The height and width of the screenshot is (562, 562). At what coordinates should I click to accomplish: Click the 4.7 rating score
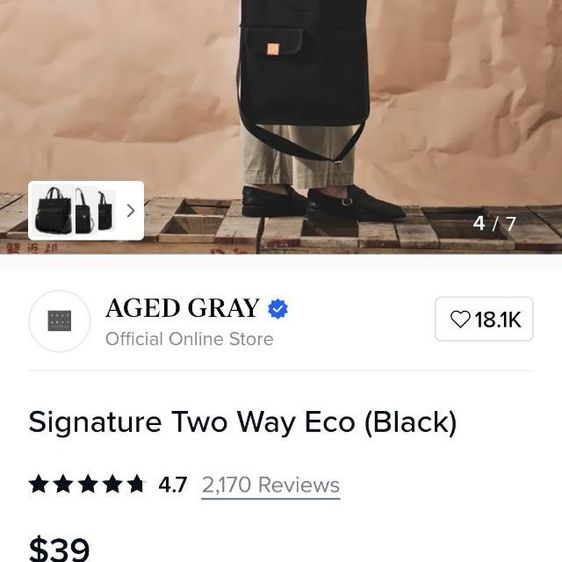pos(173,485)
